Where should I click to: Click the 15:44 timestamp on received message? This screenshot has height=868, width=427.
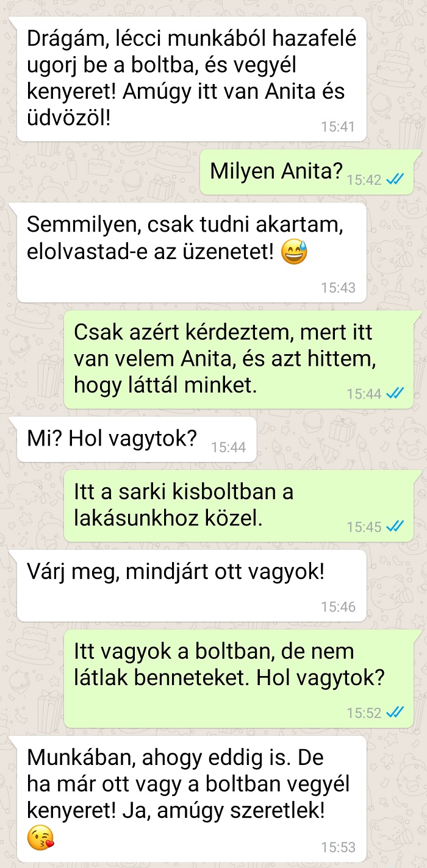[229, 447]
